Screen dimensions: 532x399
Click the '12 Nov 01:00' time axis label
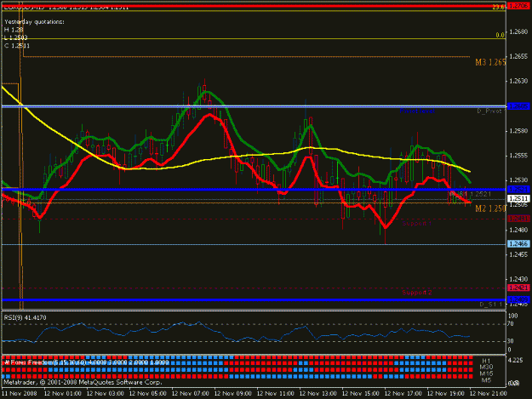pos(63,394)
